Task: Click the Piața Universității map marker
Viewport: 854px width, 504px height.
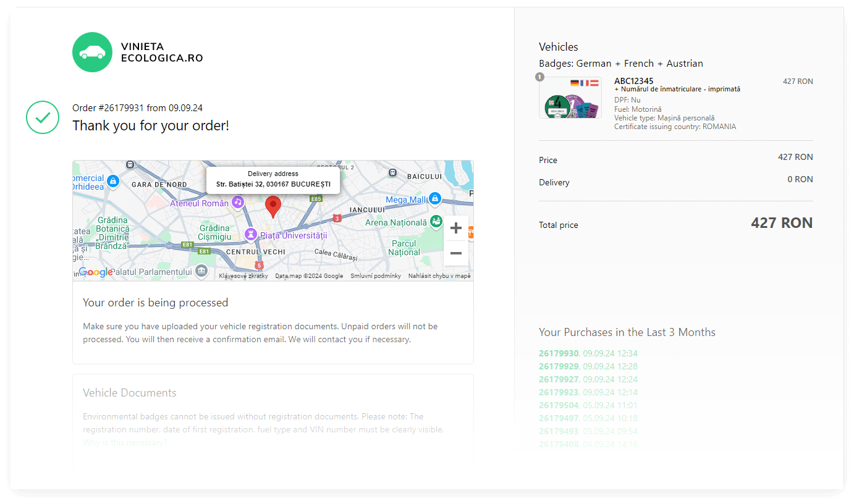Action: pyautogui.click(x=250, y=235)
